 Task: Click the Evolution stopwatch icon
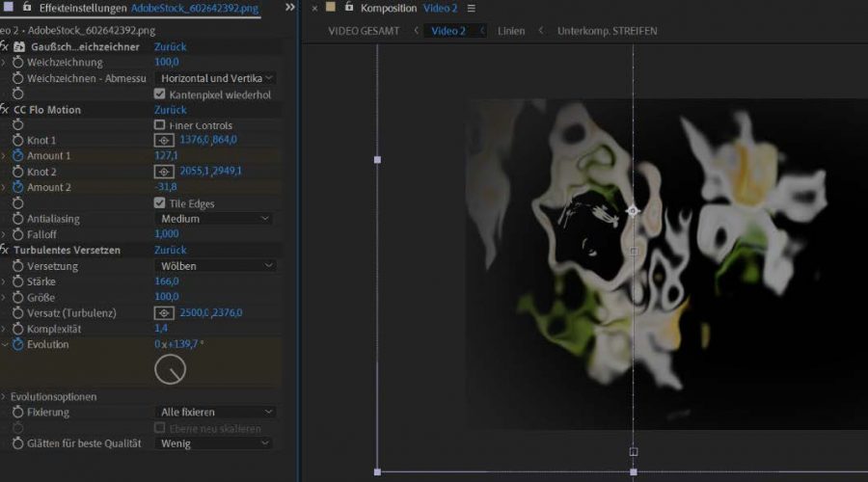coord(18,344)
